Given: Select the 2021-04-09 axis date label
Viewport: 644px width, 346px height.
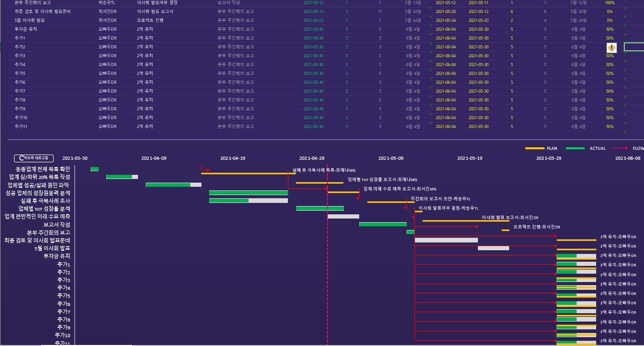Looking at the screenshot, I should coord(154,158).
